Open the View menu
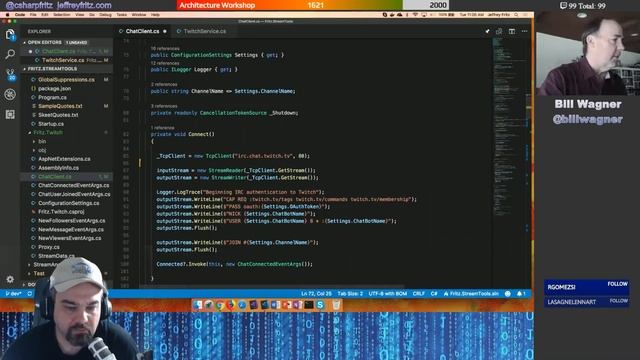Image resolution: width=640 pixels, height=360 pixels. (x=80, y=15)
